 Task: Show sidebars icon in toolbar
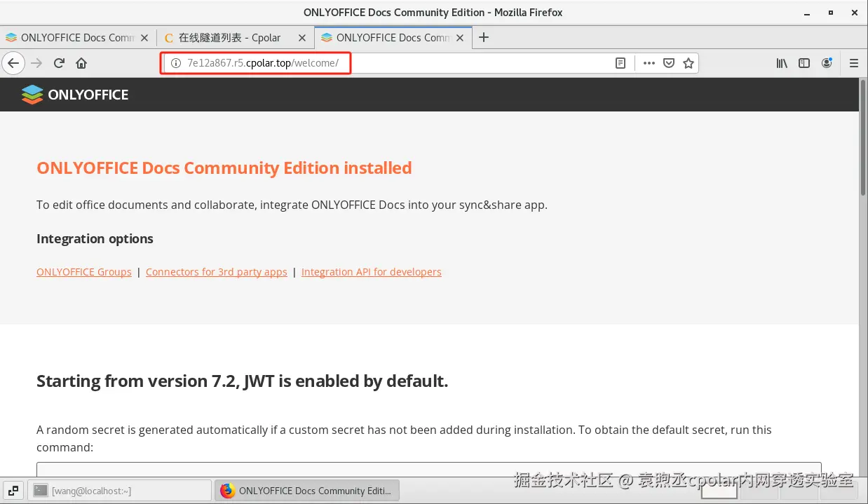click(804, 63)
